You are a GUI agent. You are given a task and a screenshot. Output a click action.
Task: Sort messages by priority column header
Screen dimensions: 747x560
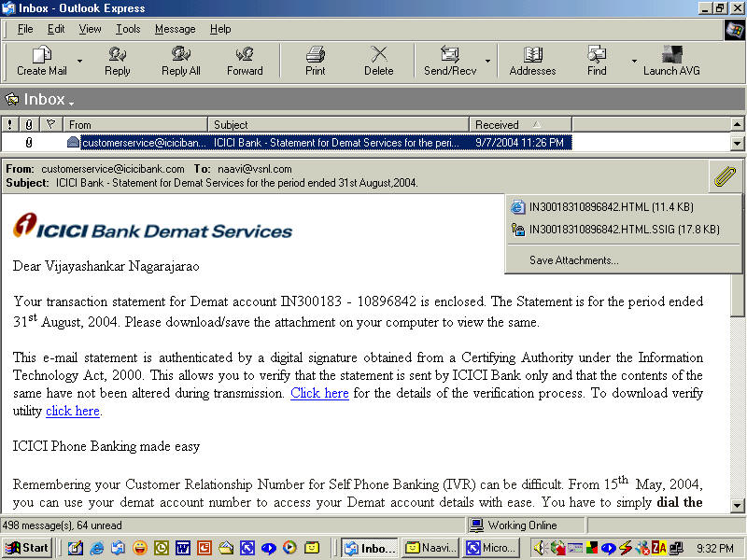[x=10, y=125]
